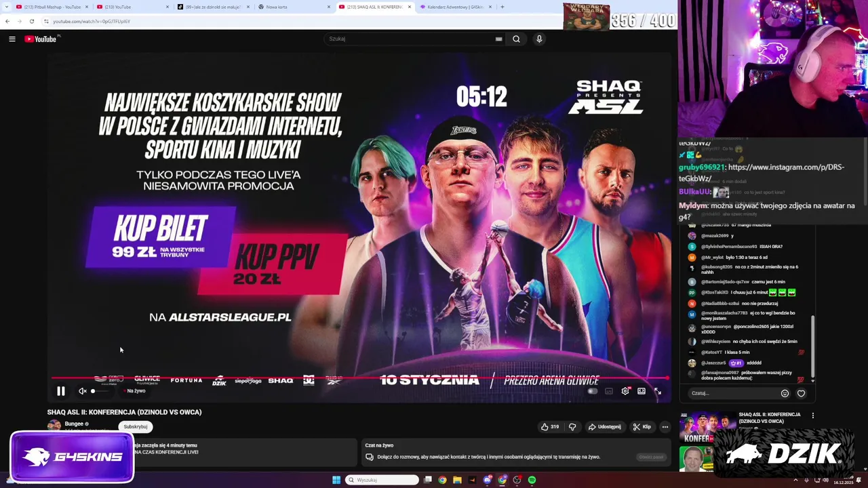The width and height of the screenshot is (868, 488).
Task: Open Discord from the taskbar
Action: (487, 480)
